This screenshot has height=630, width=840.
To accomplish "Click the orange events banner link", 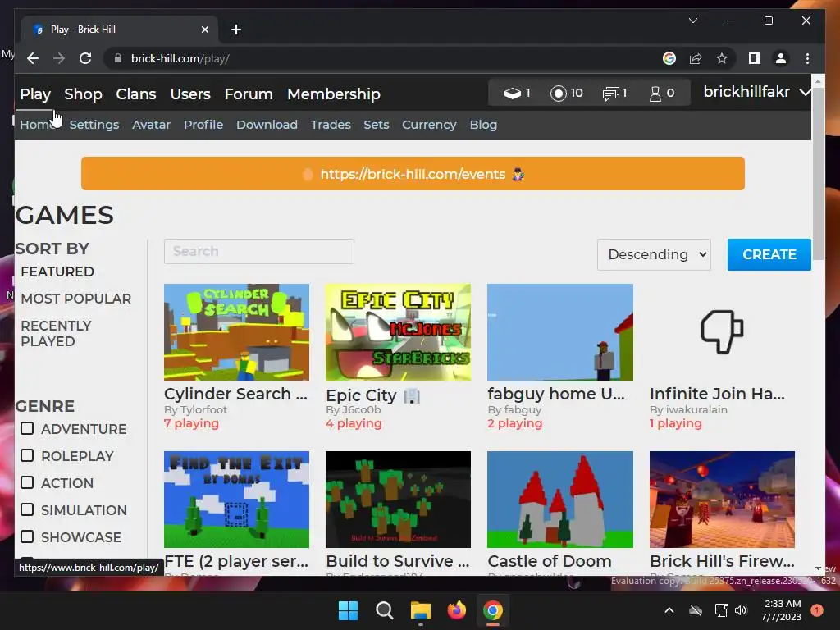I will click(413, 174).
